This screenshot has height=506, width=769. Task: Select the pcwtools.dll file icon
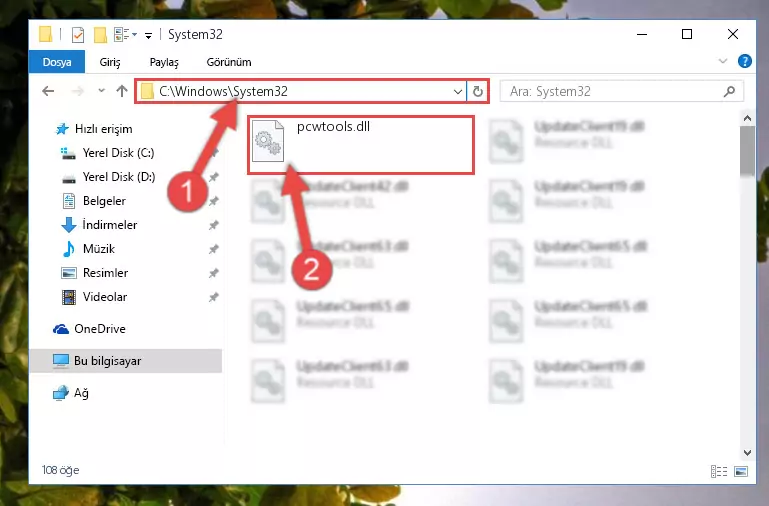click(268, 141)
